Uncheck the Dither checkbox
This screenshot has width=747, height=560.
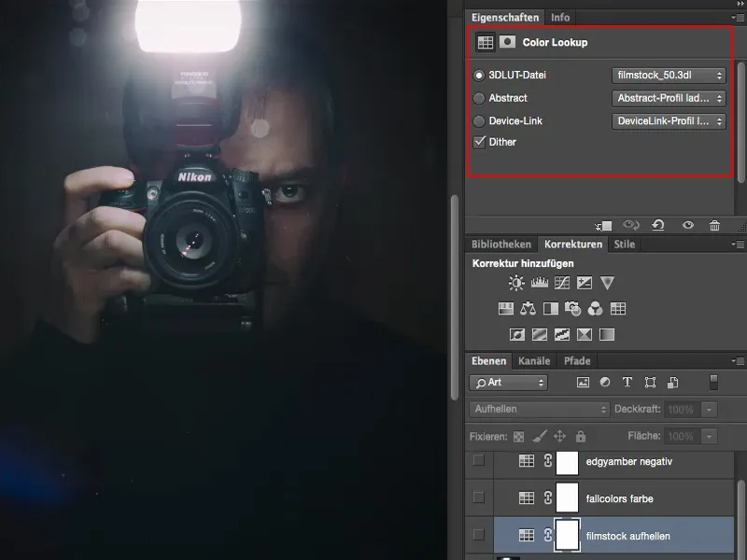[479, 142]
